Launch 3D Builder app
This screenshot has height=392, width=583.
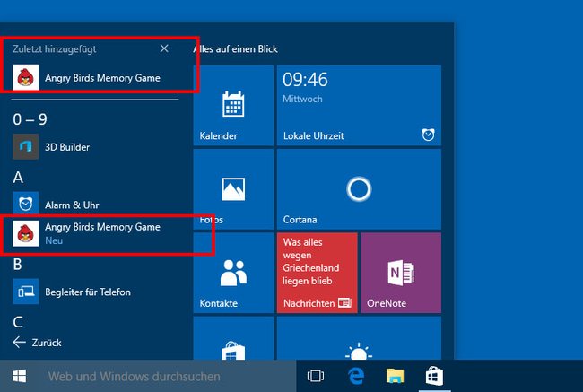tap(95, 146)
